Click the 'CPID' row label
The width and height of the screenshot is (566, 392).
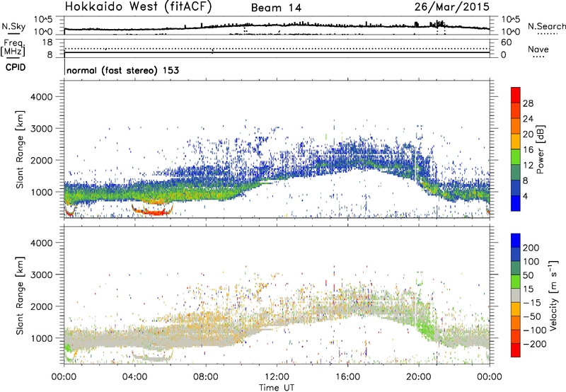click(x=16, y=67)
